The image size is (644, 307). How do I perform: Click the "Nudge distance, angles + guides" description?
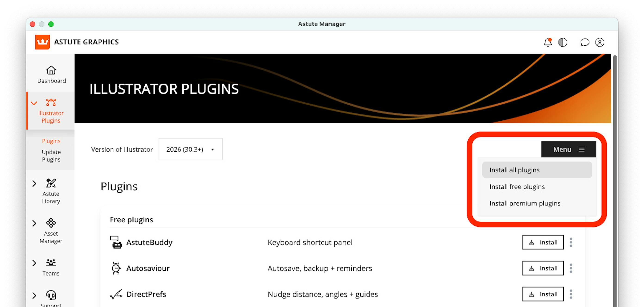[322, 294]
